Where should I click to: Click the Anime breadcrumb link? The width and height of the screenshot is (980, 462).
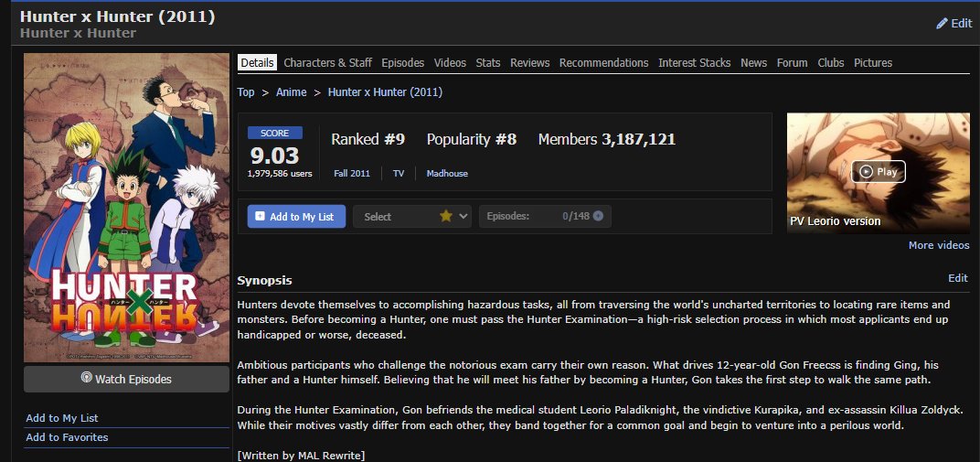click(x=292, y=91)
